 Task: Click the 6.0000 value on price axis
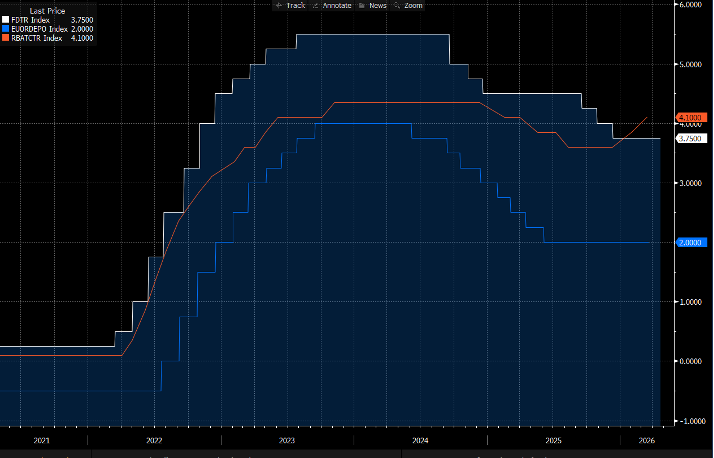695,6
